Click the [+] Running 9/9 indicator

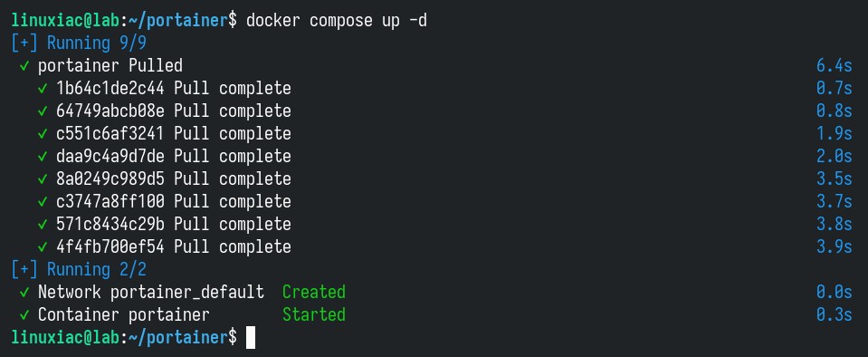[79, 43]
